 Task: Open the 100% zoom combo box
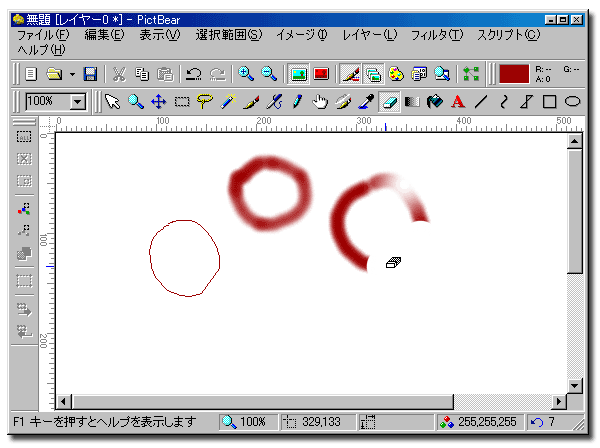(56, 101)
